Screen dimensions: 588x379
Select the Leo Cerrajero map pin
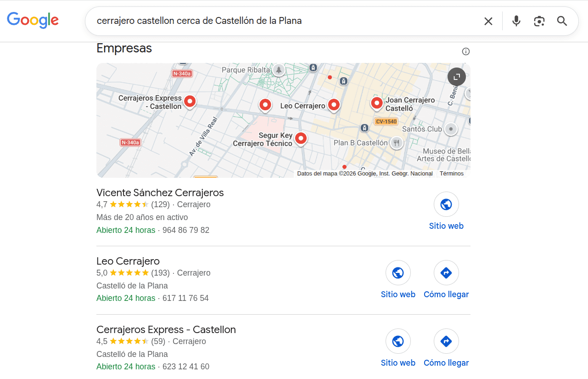pyautogui.click(x=333, y=105)
